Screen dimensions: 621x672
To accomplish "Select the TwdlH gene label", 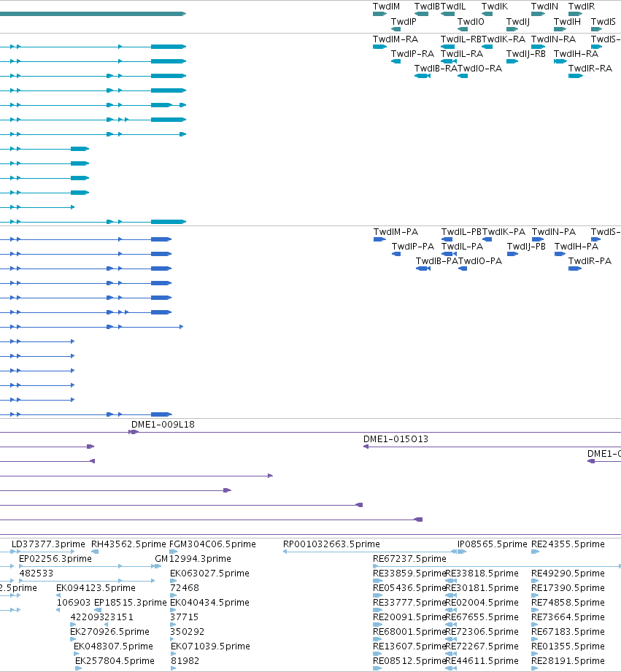I will point(567,21).
